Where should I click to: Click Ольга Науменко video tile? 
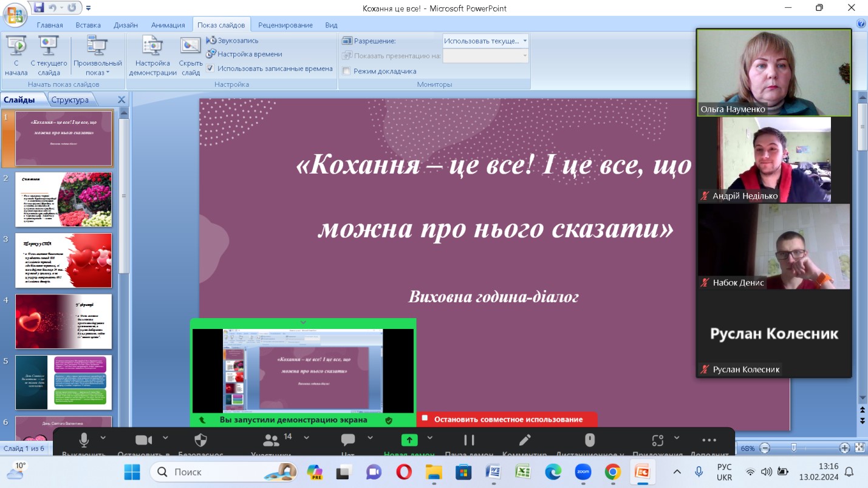pyautogui.click(x=774, y=73)
